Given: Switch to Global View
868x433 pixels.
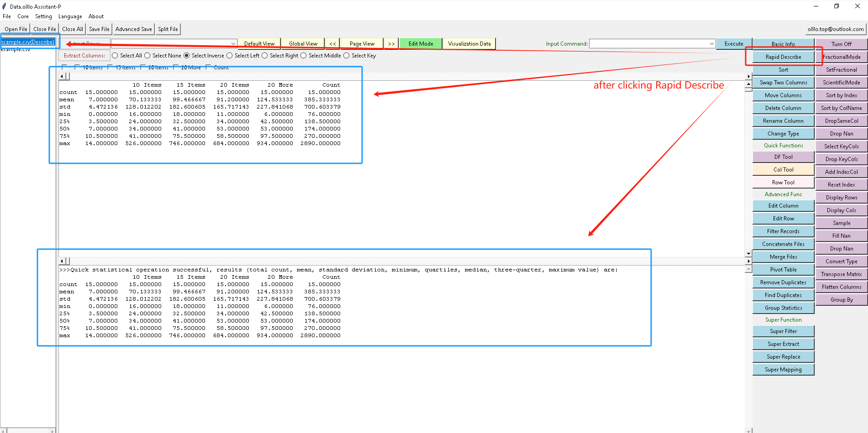Looking at the screenshot, I should [x=303, y=44].
